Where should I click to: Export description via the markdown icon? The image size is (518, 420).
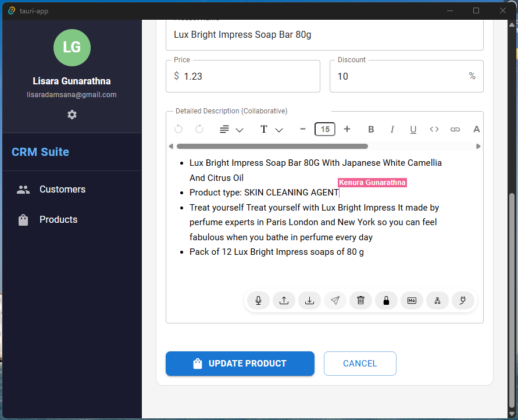pyautogui.click(x=412, y=301)
